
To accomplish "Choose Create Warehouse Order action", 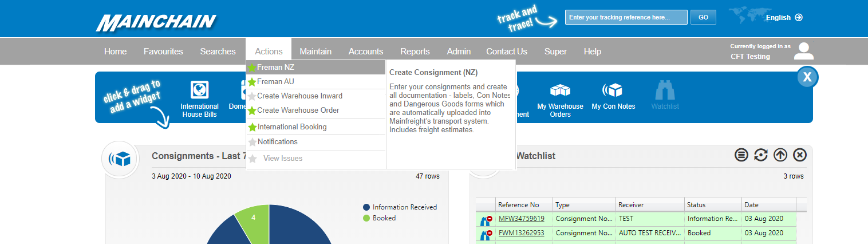I will [x=316, y=110].
